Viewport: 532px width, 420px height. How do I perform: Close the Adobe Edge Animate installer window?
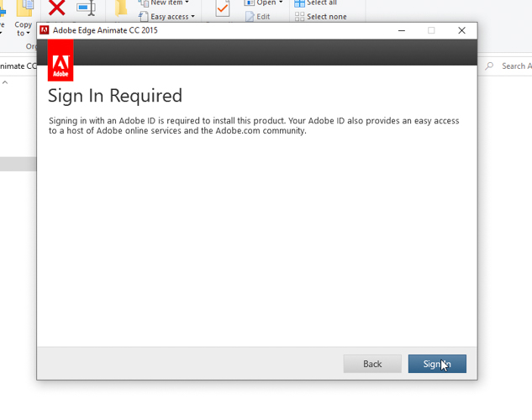tap(461, 30)
